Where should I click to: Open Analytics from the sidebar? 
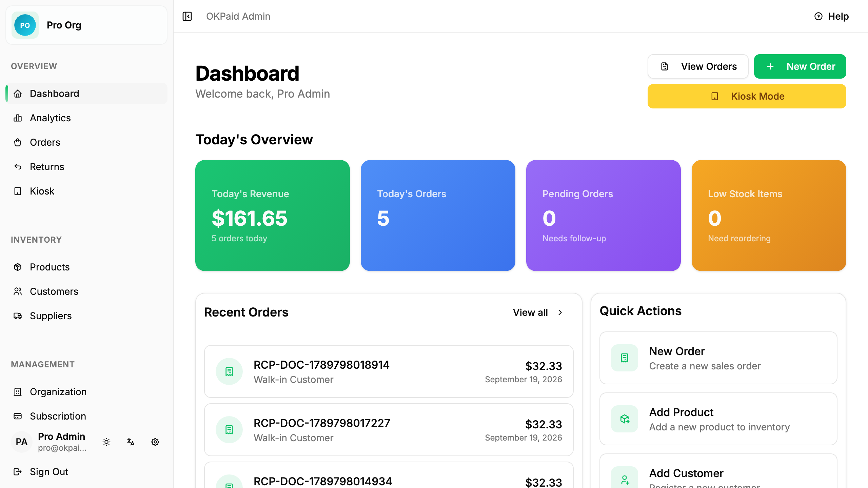87,118
